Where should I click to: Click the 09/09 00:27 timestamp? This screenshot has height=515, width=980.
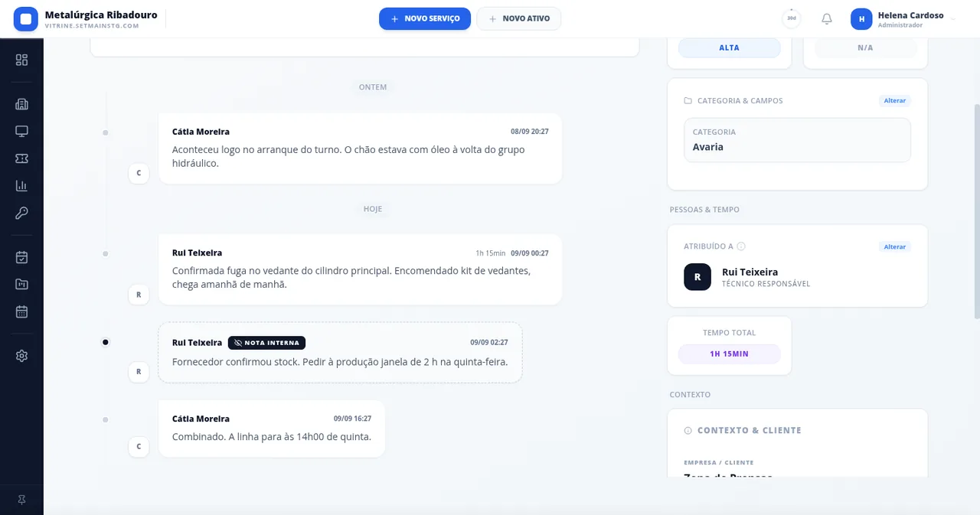[530, 253]
